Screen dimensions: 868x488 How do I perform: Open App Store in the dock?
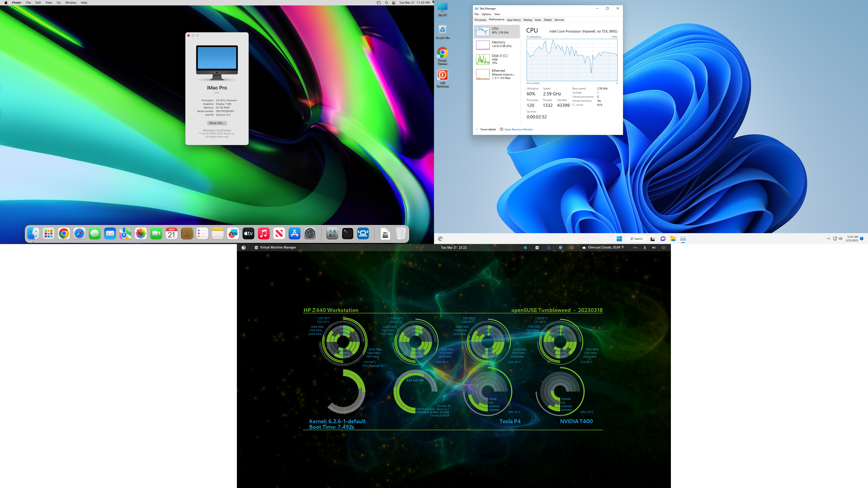coord(295,233)
